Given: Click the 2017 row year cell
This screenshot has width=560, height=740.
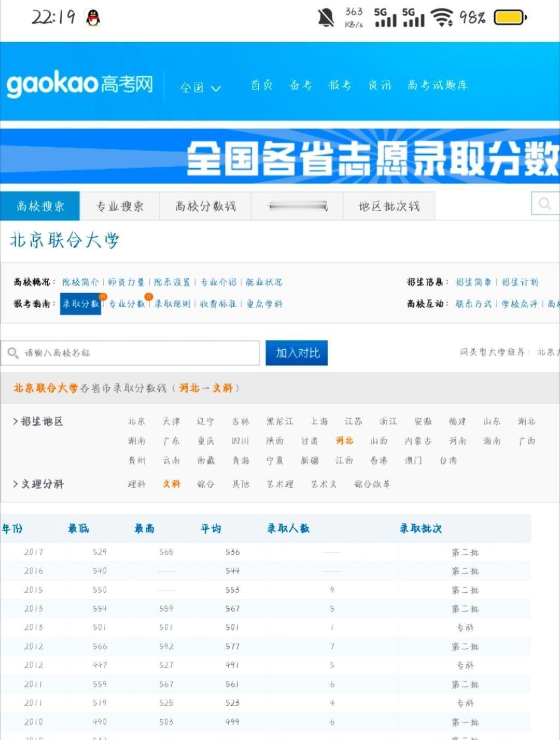Looking at the screenshot, I should point(33,552).
